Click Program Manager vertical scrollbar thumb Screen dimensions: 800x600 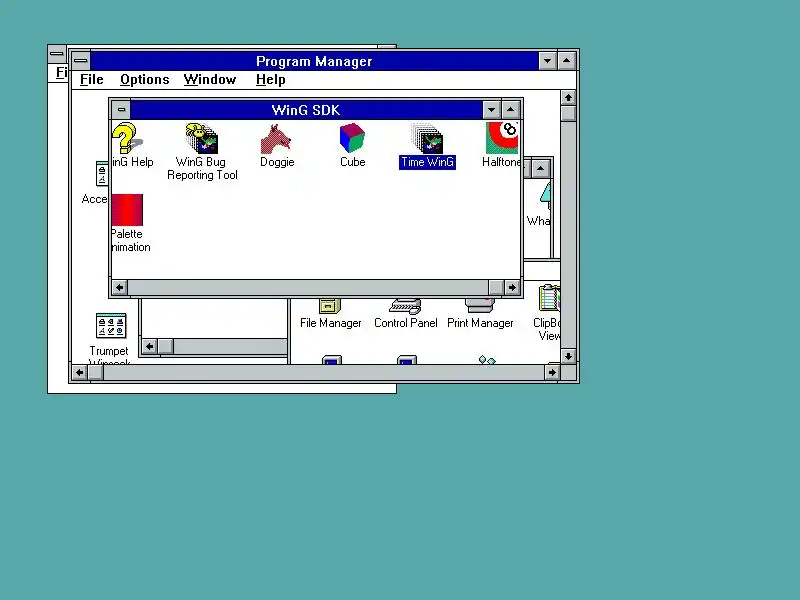coord(568,113)
